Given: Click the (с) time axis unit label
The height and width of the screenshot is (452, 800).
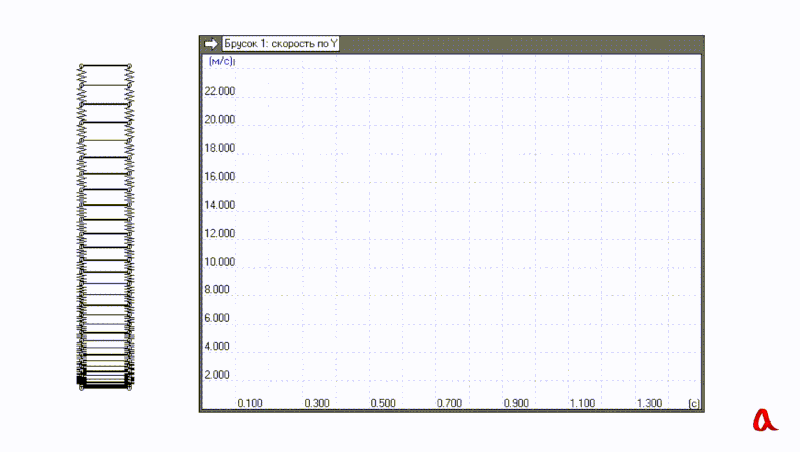Looking at the screenshot, I should 693,404.
